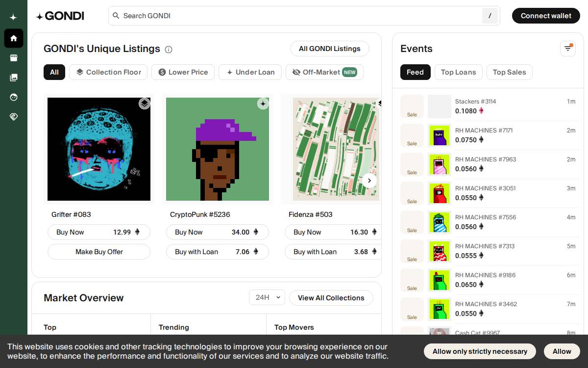Open RH MACHINES #7171 thumbnail
This screenshot has width=588, height=368.
440,135
